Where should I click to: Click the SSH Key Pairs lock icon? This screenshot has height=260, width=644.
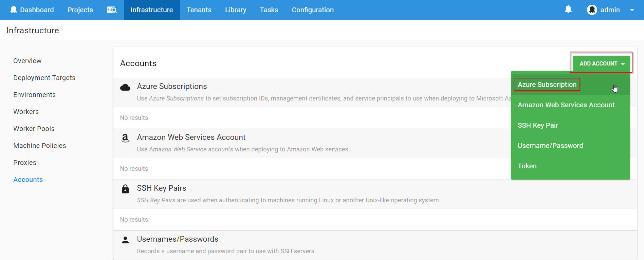125,189
